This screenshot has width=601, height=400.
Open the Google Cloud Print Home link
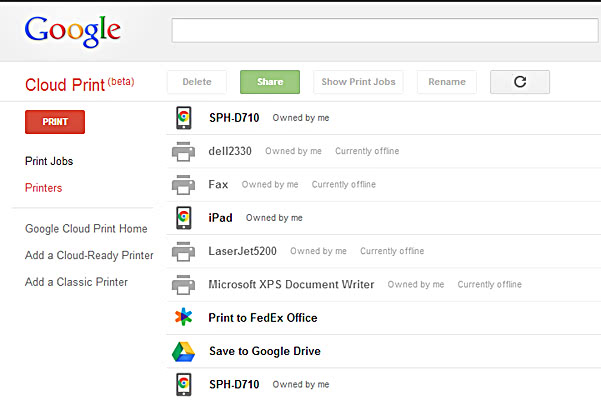86,229
